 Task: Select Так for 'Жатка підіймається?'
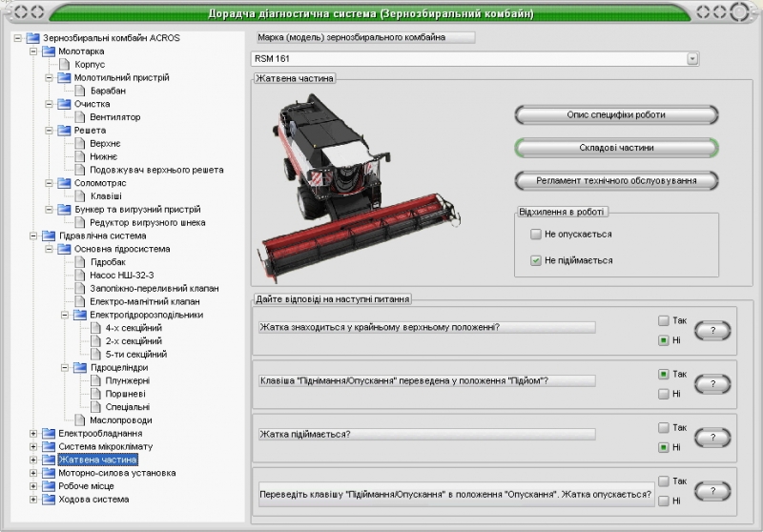pyautogui.click(x=663, y=427)
